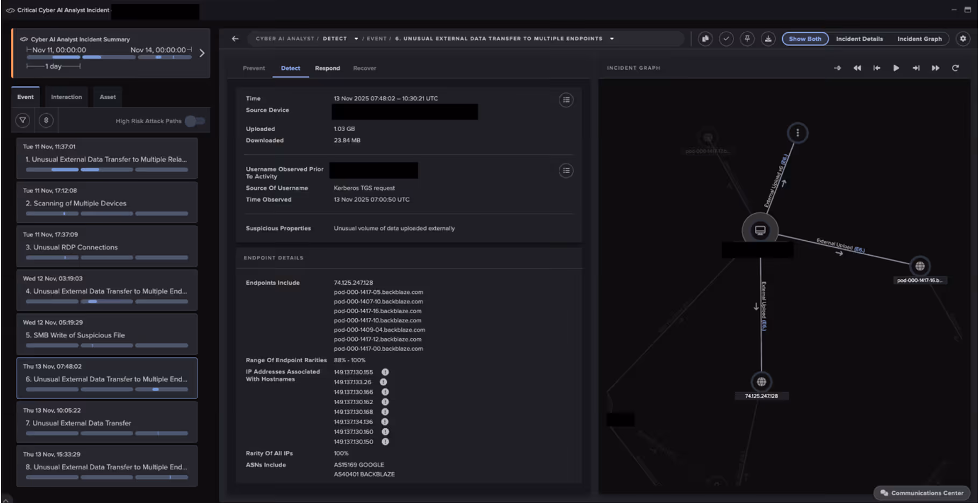Viewport: 980px width, 503px height.
Task: Switch to the Prevent tab
Action: [x=254, y=68]
